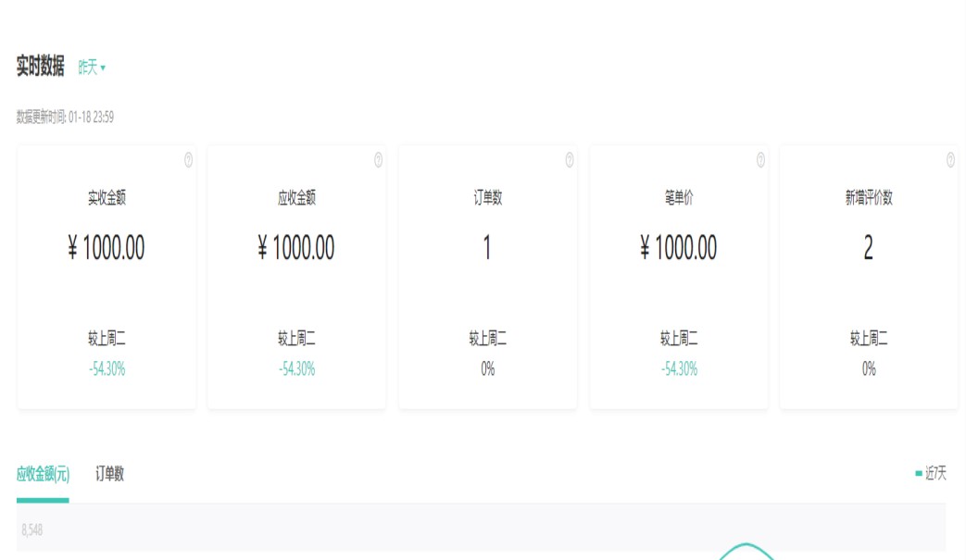966x560 pixels.
Task: Click the 订单数 card value 1
Action: pos(487,248)
